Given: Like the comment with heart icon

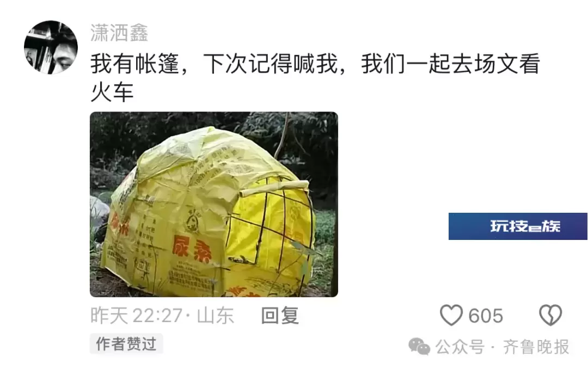Looking at the screenshot, I should pyautogui.click(x=451, y=315).
